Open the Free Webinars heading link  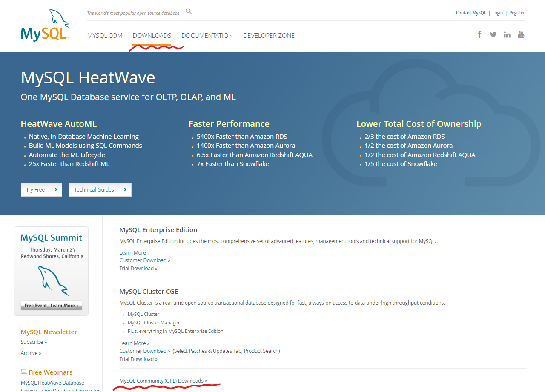51,372
